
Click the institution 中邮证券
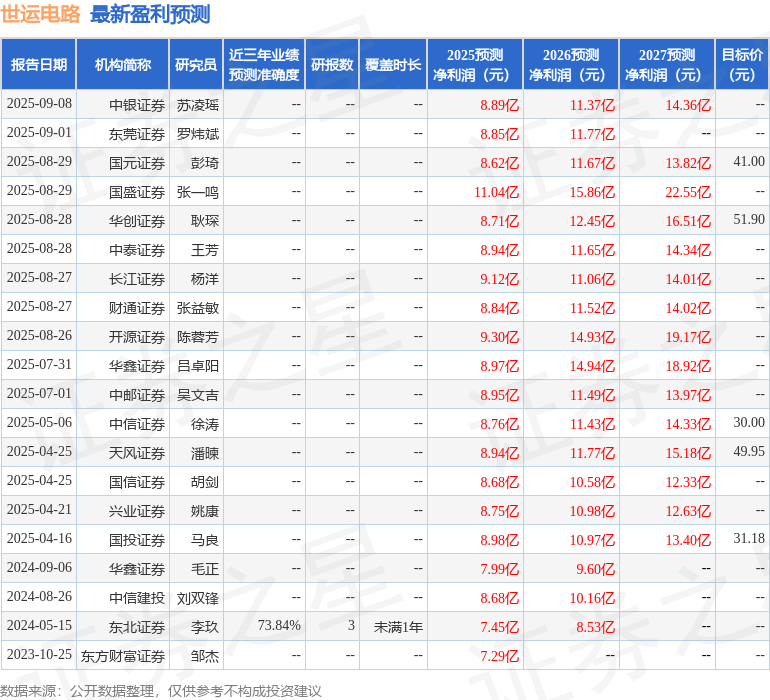pos(137,395)
